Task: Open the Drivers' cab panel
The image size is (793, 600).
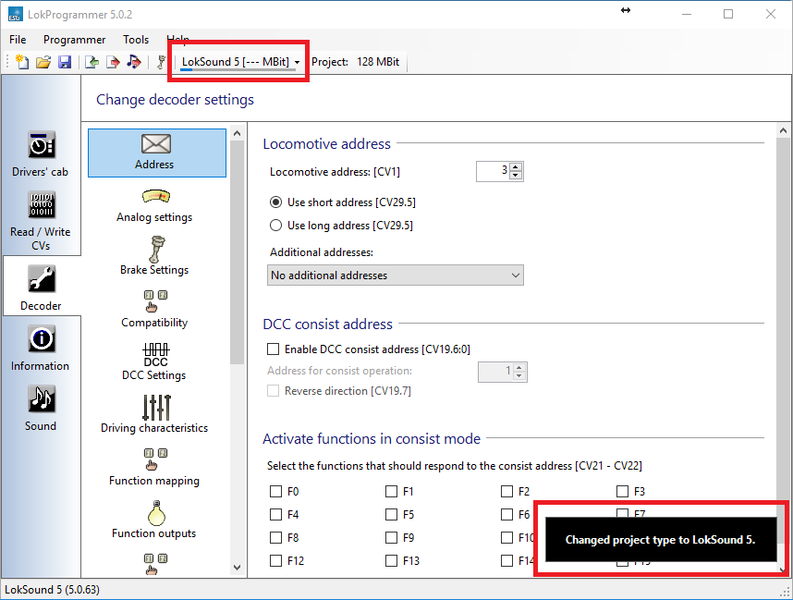Action: [x=41, y=154]
